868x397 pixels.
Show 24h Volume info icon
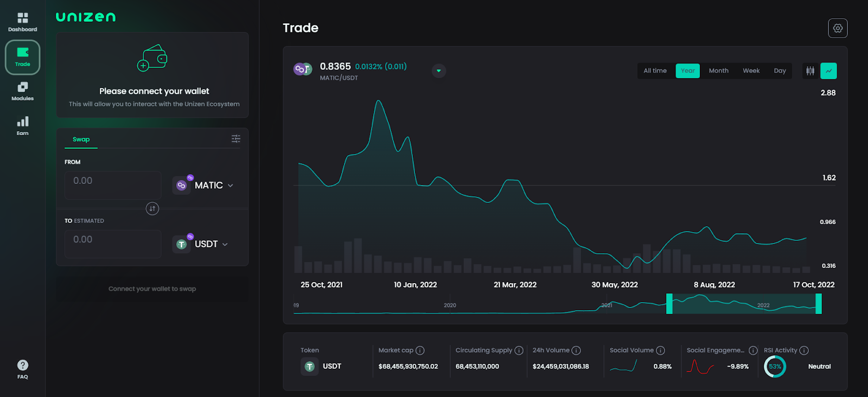pyautogui.click(x=576, y=350)
